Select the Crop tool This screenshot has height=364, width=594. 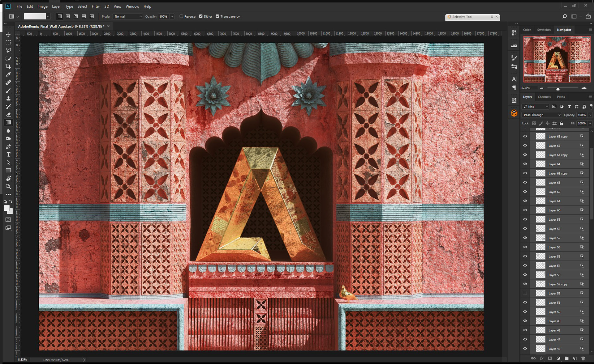click(8, 66)
